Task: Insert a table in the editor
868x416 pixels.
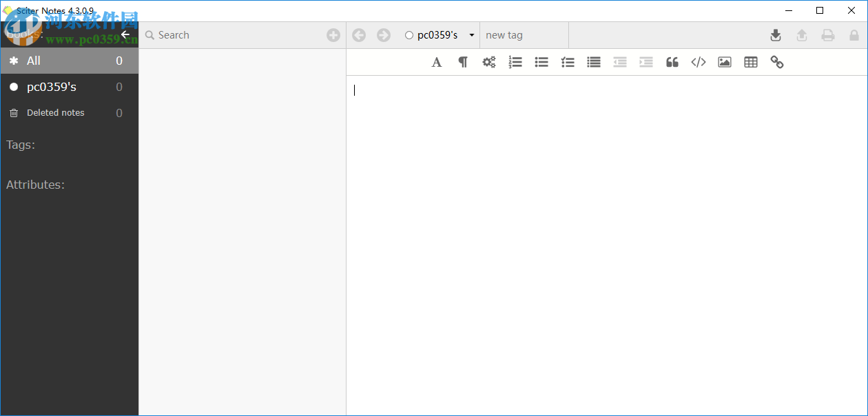Action: point(750,62)
